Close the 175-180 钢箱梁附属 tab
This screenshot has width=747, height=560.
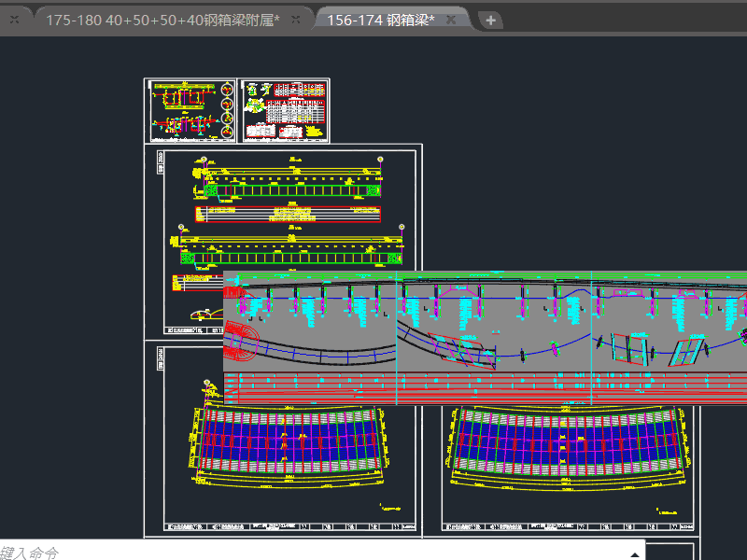coord(296,20)
